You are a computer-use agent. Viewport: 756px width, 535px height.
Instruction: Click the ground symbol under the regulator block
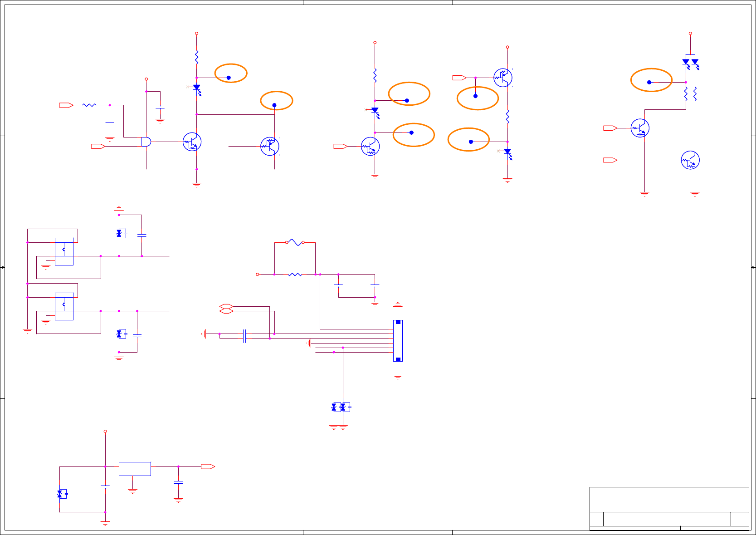[132, 491]
